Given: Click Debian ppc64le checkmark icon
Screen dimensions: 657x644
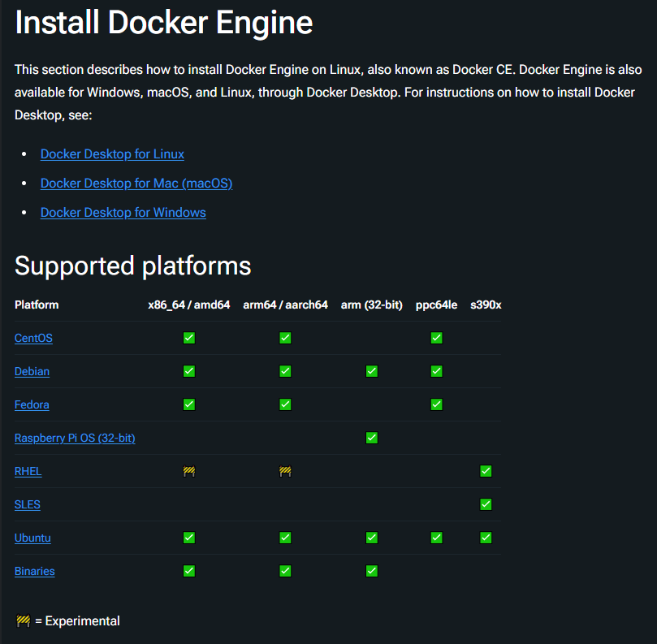Looking at the screenshot, I should [437, 371].
